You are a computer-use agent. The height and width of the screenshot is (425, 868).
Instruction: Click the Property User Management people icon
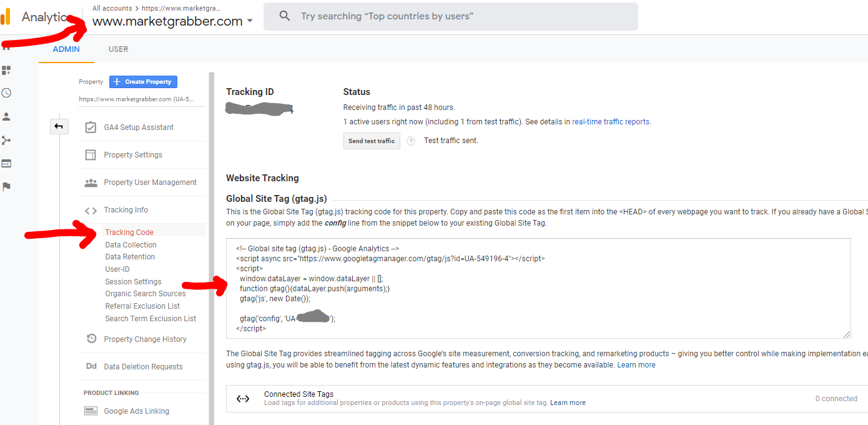tap(91, 182)
